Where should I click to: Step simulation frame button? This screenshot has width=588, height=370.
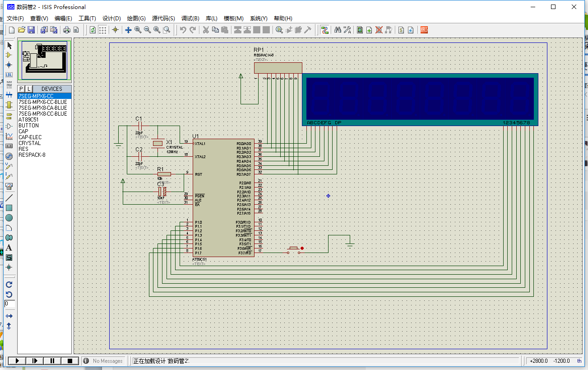pyautogui.click(x=35, y=361)
